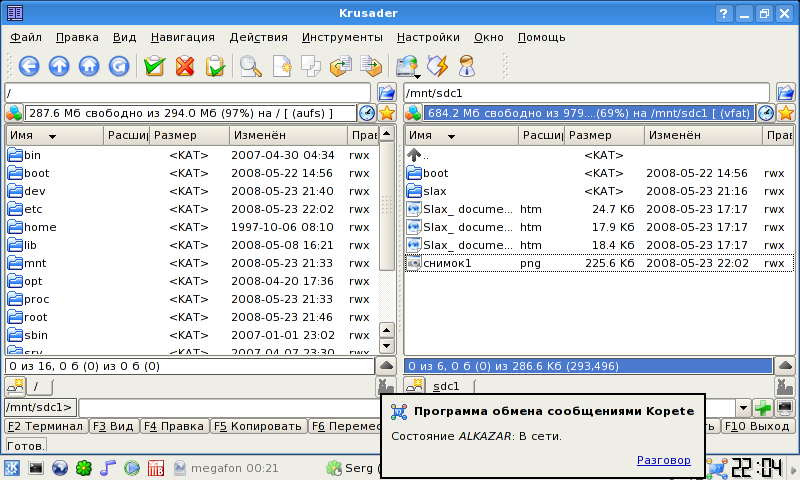Click the Reload toolbar icon
The image size is (800, 480).
(119, 66)
